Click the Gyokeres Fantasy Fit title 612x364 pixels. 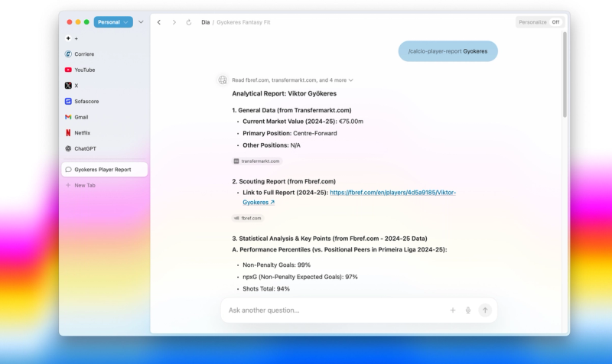243,22
